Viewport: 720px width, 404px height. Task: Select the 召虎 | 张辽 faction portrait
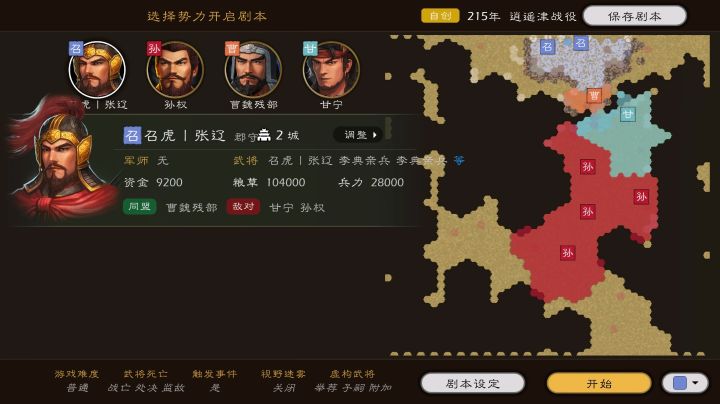97,69
